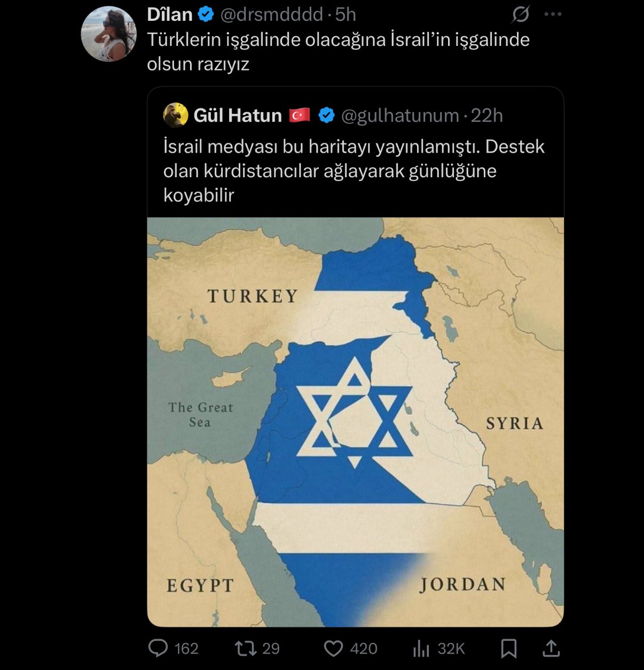644x670 pixels.
Task: Click the repost icon showing 29
Action: coord(246,648)
